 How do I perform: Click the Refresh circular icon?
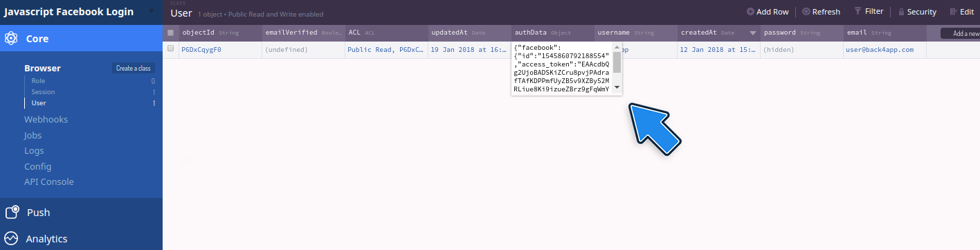[x=806, y=12]
